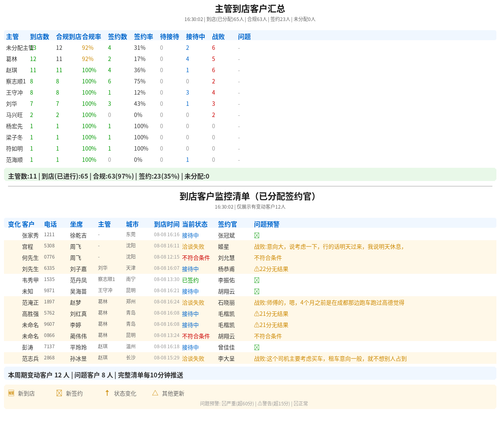This screenshot has width=500, height=426.
Task: Select 31% signing rate in first summary row
Action: (x=140, y=48)
